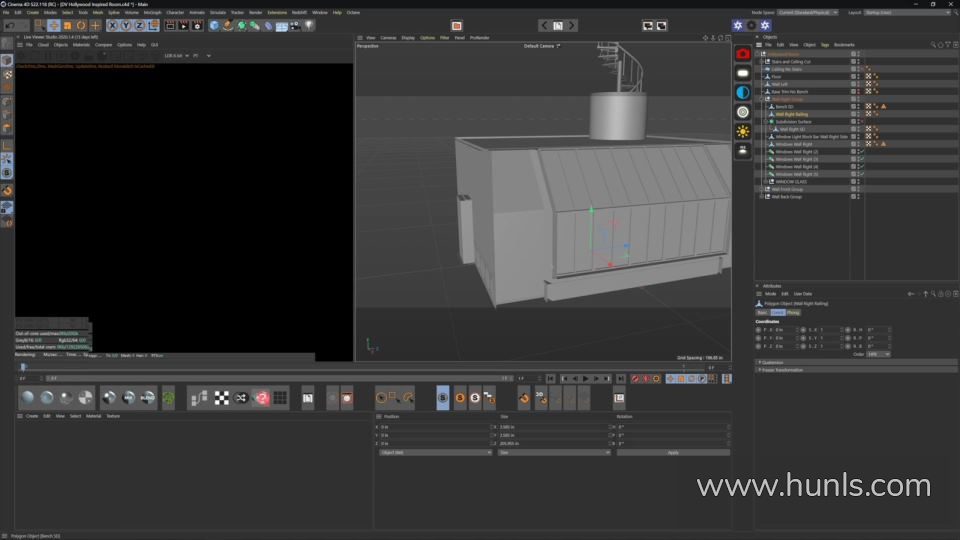The height and width of the screenshot is (540, 960).
Task: Click the Cube primitive icon
Action: click(214, 25)
